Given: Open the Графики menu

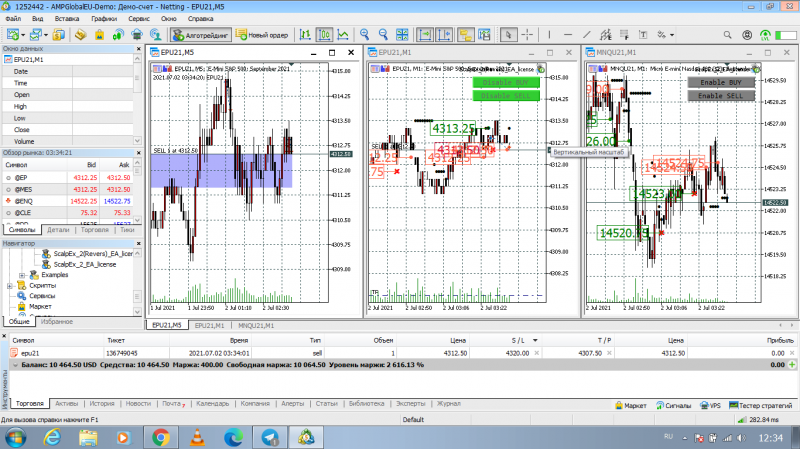Looking at the screenshot, I should point(104,18).
